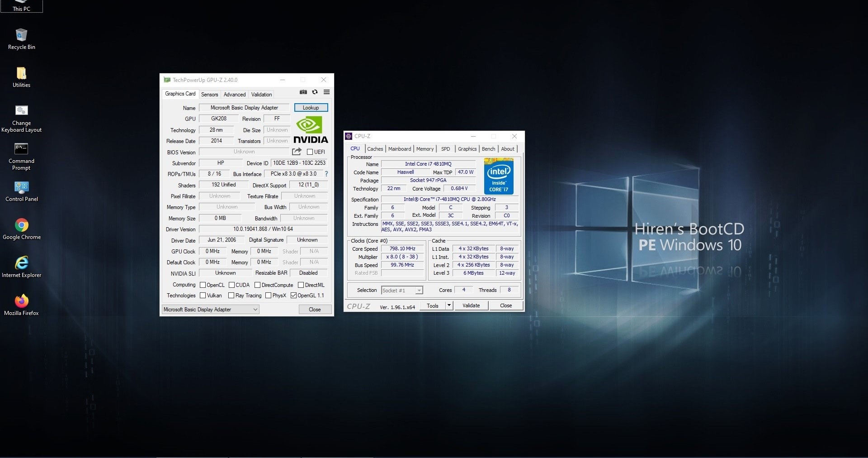The width and height of the screenshot is (868, 458).
Task: Switch to the Bench tab in CPU-Z
Action: [x=488, y=149]
